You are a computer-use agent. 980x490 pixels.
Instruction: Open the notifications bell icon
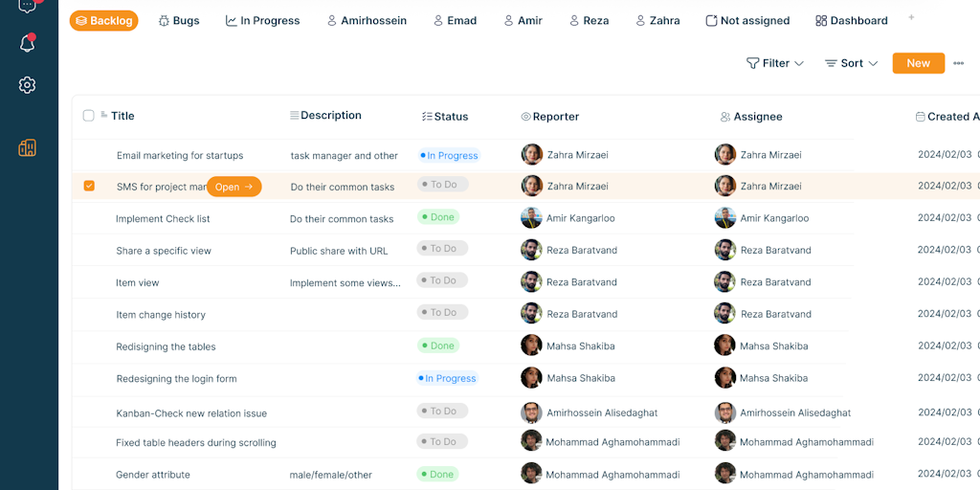27,44
